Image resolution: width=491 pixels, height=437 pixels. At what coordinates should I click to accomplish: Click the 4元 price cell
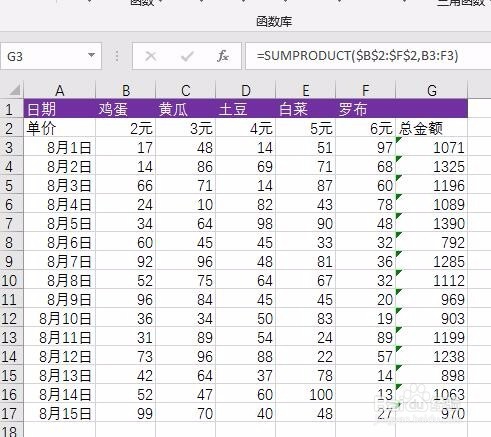click(x=246, y=128)
